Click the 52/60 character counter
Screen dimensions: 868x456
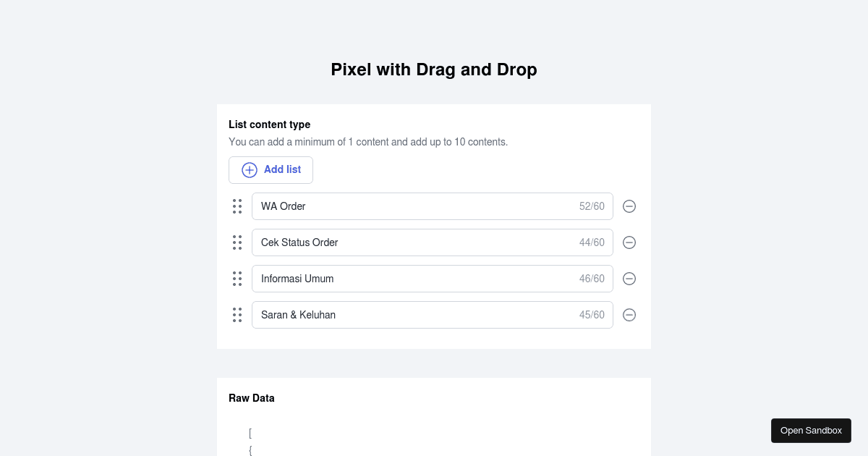point(592,206)
